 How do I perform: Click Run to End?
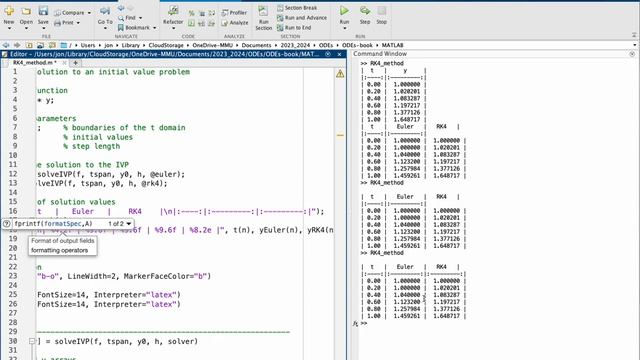pyautogui.click(x=294, y=28)
